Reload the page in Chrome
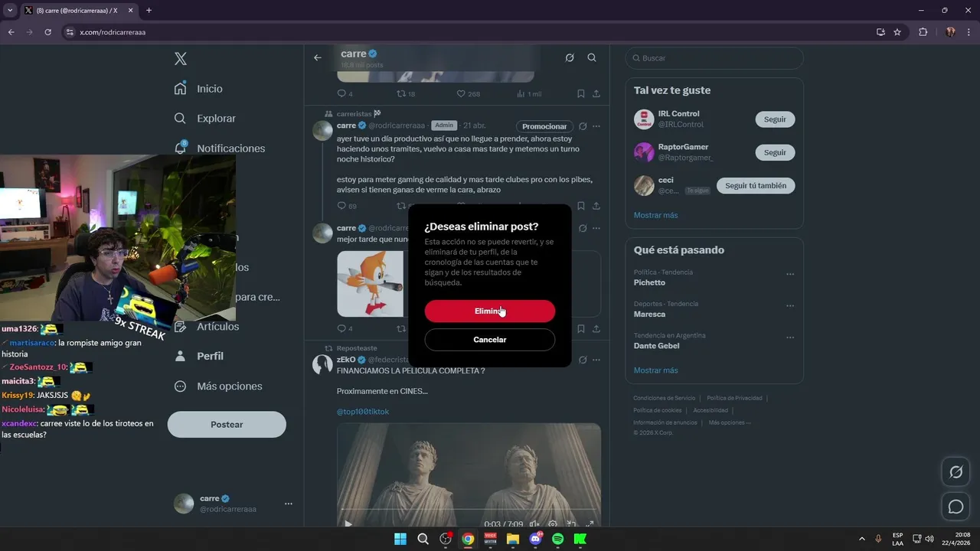The image size is (980, 551). click(x=47, y=32)
